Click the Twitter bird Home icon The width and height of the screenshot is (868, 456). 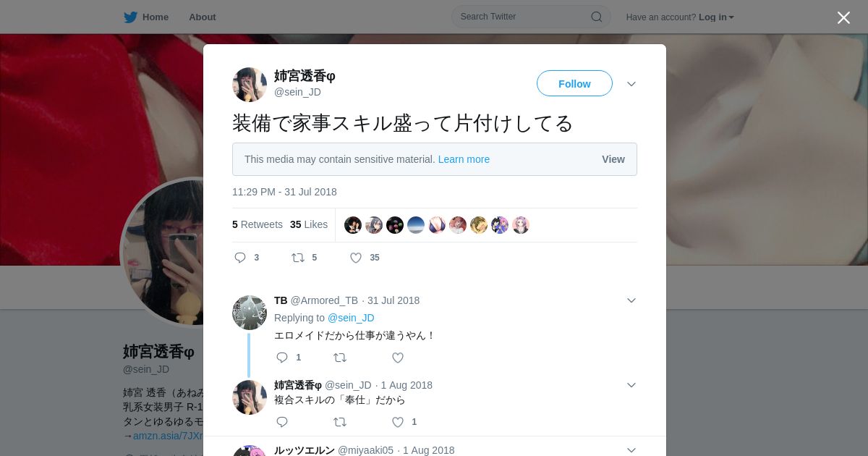coord(130,17)
